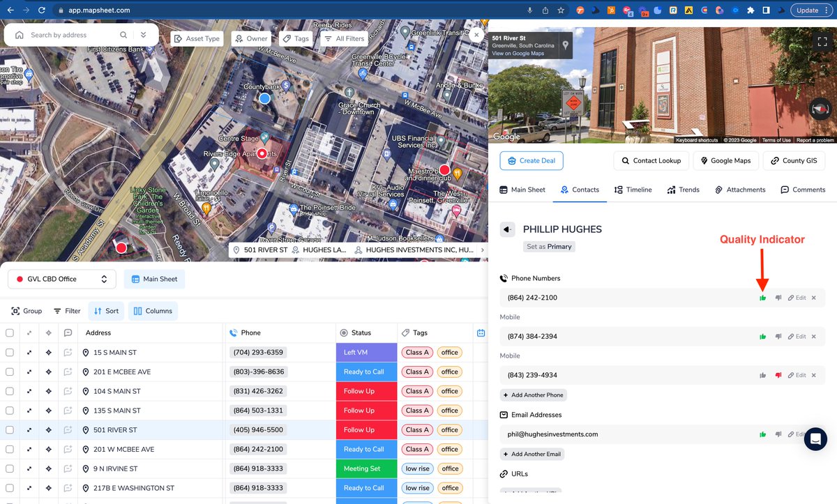Click red thumbs down for (843) 239-4934
The width and height of the screenshot is (837, 504).
coord(778,375)
